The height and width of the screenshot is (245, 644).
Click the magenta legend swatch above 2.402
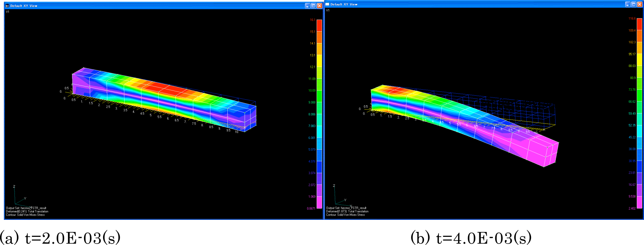tap(639, 202)
